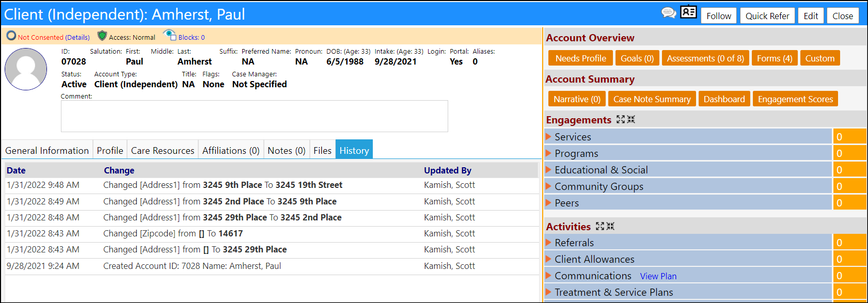This screenshot has height=303, width=868.
Task: Open the Files tab
Action: click(322, 150)
